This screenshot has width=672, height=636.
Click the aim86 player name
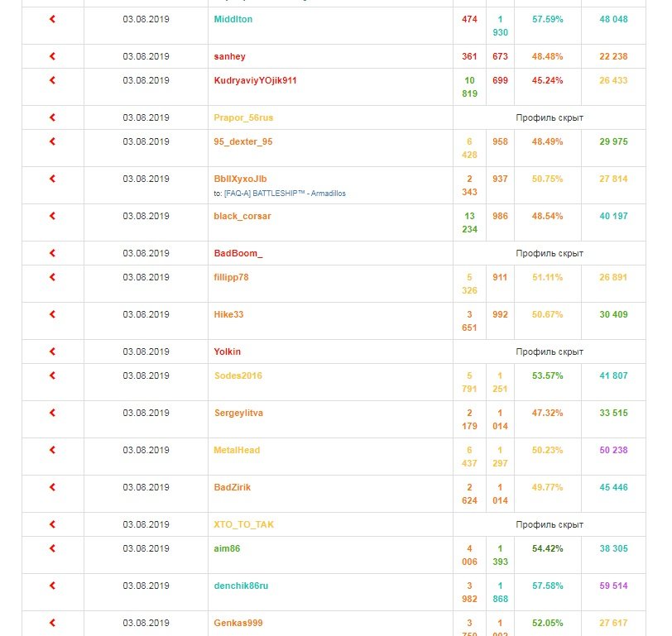click(x=227, y=548)
